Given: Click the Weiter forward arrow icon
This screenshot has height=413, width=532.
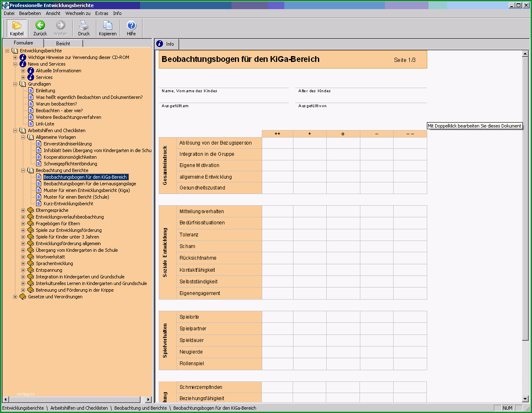Looking at the screenshot, I should [x=60, y=25].
